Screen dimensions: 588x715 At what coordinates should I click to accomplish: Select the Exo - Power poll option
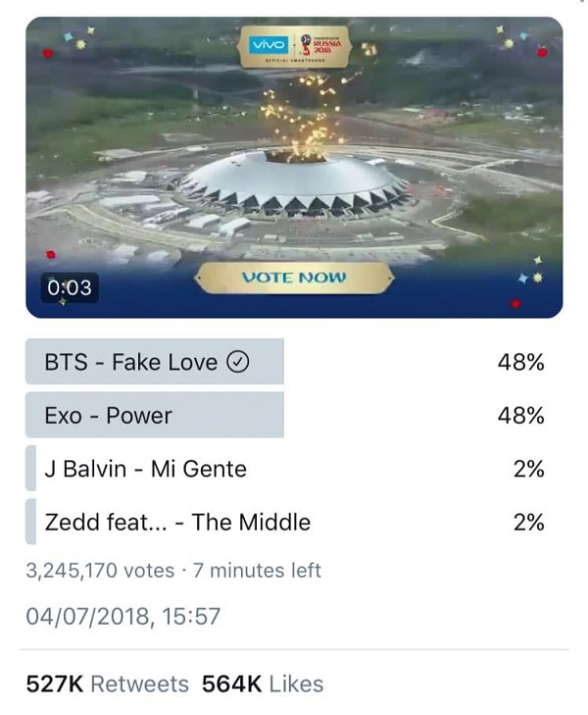108,416
